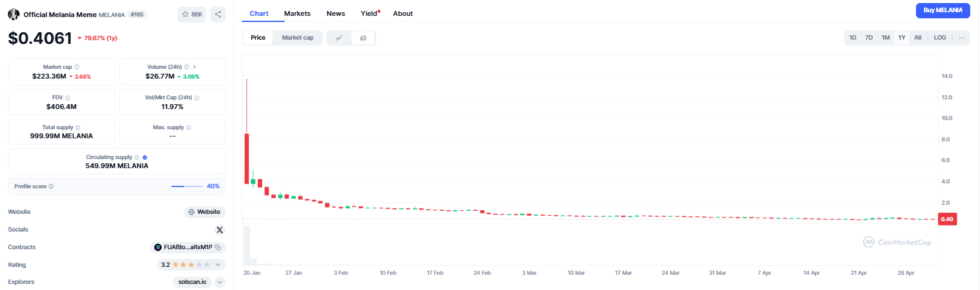Image resolution: width=980 pixels, height=290 pixels.
Task: Expand the Explorers dropdown chevron
Action: (220, 282)
